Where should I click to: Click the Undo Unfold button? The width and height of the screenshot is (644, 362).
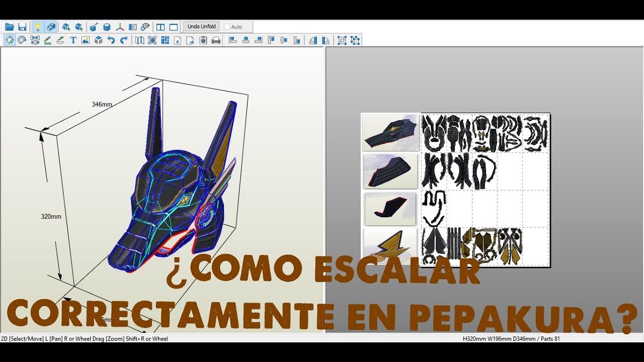point(202,27)
